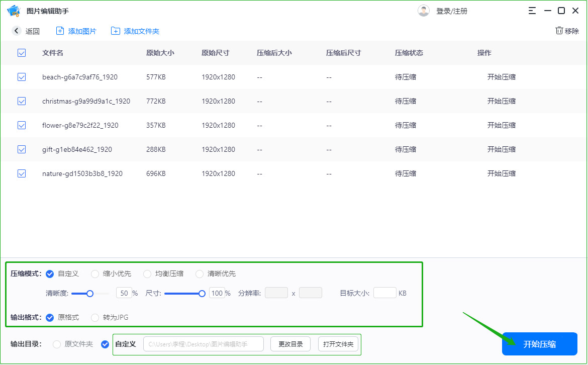Uncheck the beach-g6a7c9af76_1920 file

coord(22,77)
